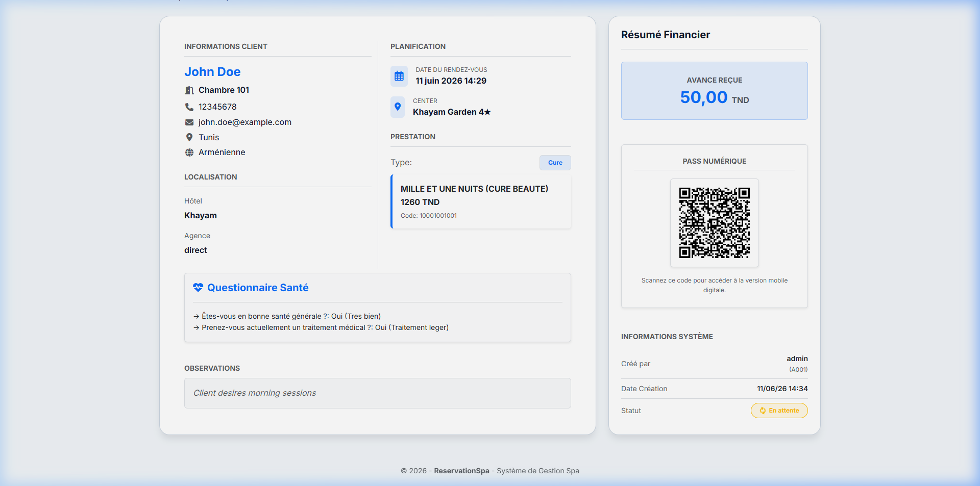Click the Avance Reçue 50,00 TND panel
Viewport: 980px width, 486px height.
tap(715, 91)
